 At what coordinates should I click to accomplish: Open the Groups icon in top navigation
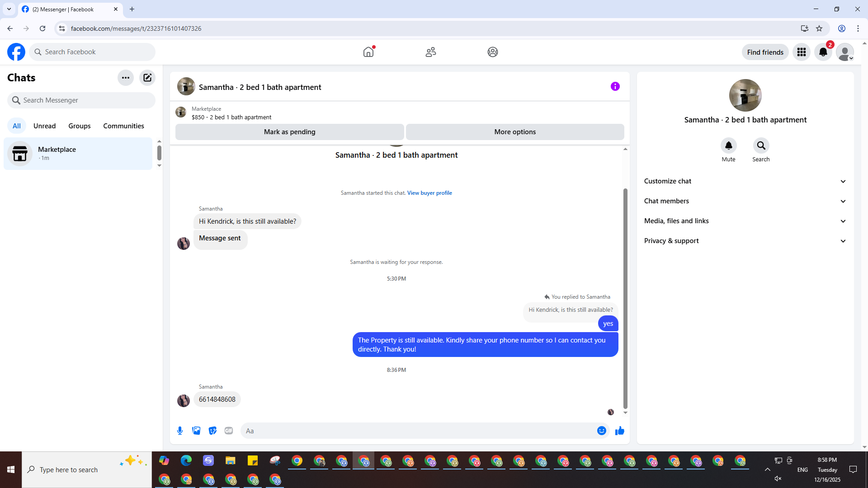click(493, 52)
